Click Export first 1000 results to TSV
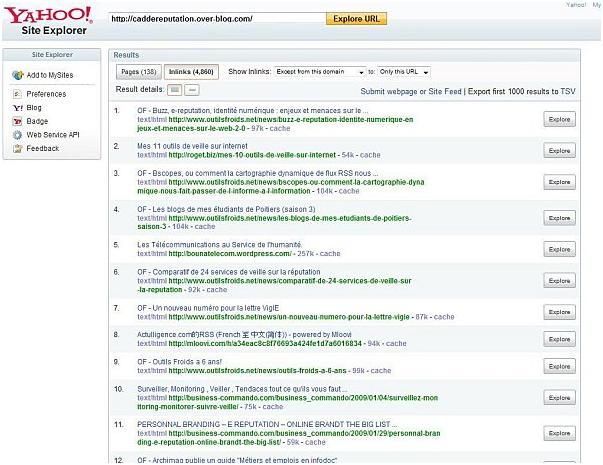The width and height of the screenshot is (603, 465). click(x=521, y=92)
